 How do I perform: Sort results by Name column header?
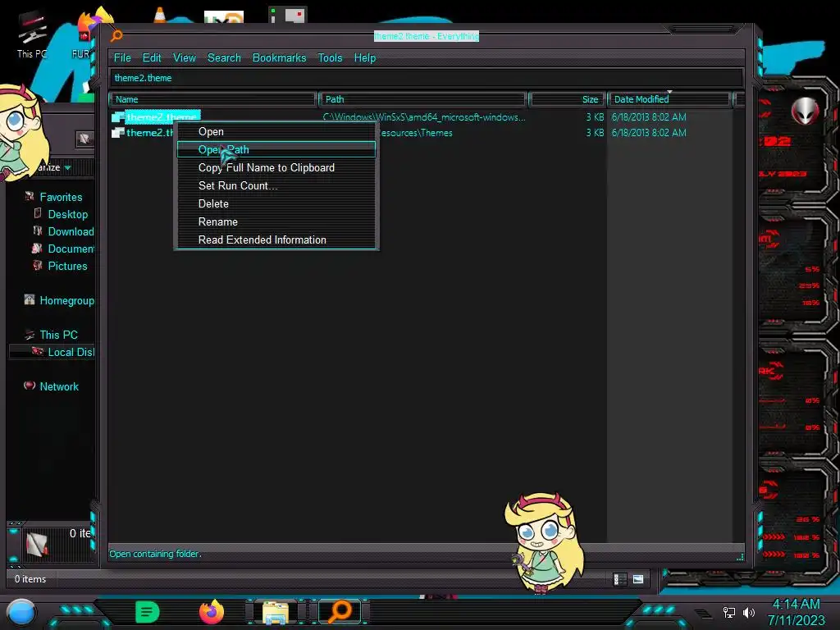(x=213, y=99)
